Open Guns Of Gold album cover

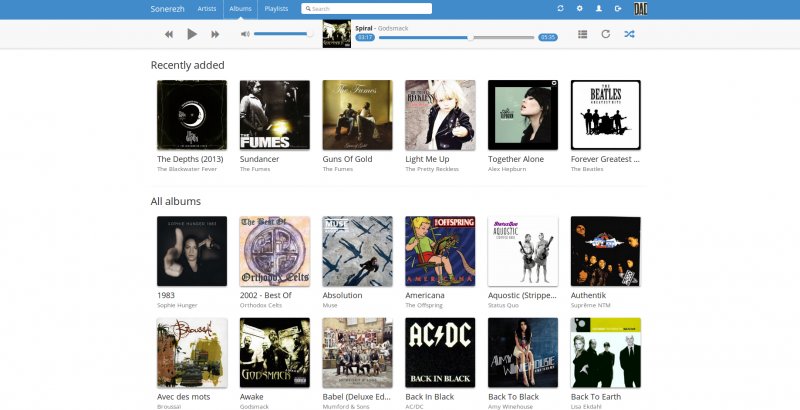pos(357,115)
